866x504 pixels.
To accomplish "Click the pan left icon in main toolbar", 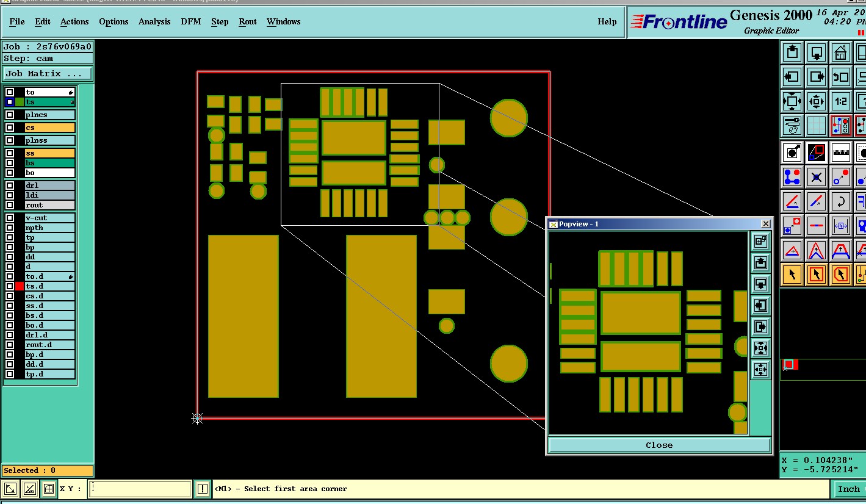I will (x=792, y=77).
